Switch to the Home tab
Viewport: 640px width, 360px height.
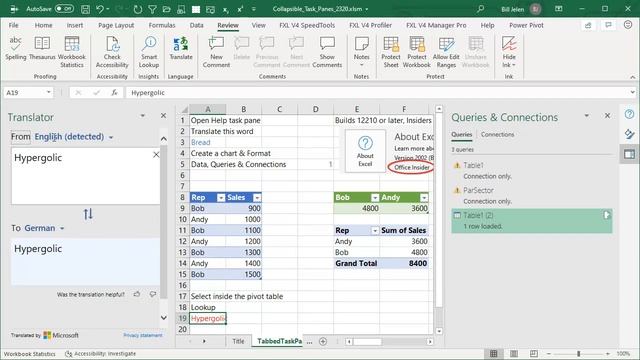coord(43,25)
